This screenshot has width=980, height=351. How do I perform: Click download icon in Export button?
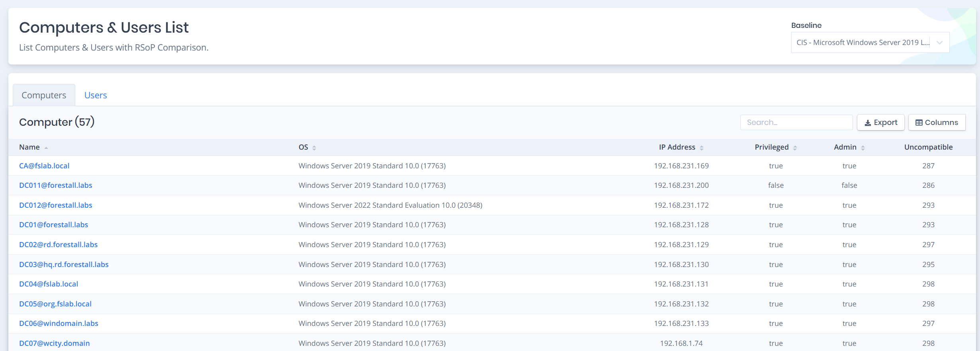(868, 123)
